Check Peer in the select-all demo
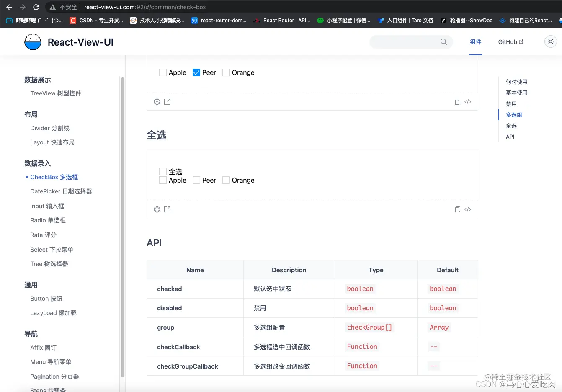Viewport: 562px width, 392px height. click(196, 180)
